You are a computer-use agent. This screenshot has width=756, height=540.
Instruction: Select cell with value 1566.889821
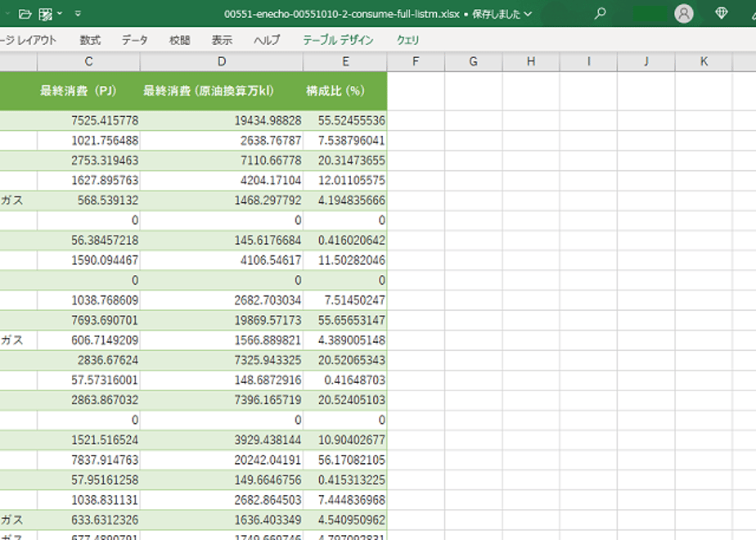[221, 340]
